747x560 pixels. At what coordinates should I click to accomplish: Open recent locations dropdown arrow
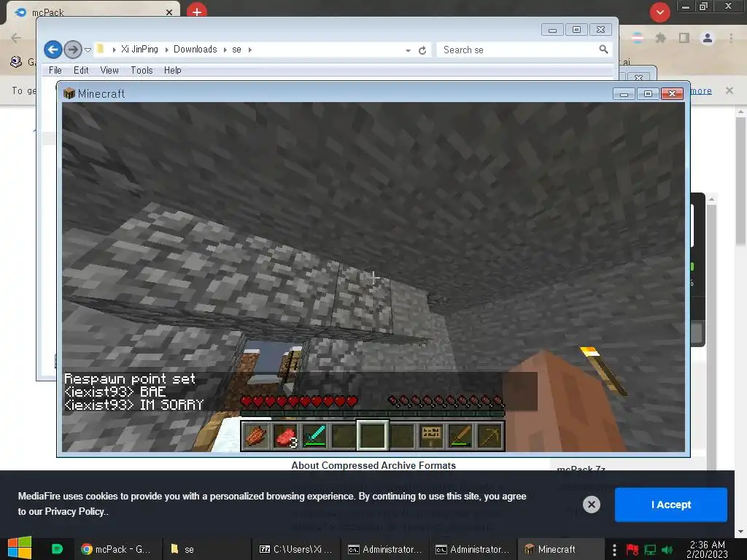click(88, 50)
